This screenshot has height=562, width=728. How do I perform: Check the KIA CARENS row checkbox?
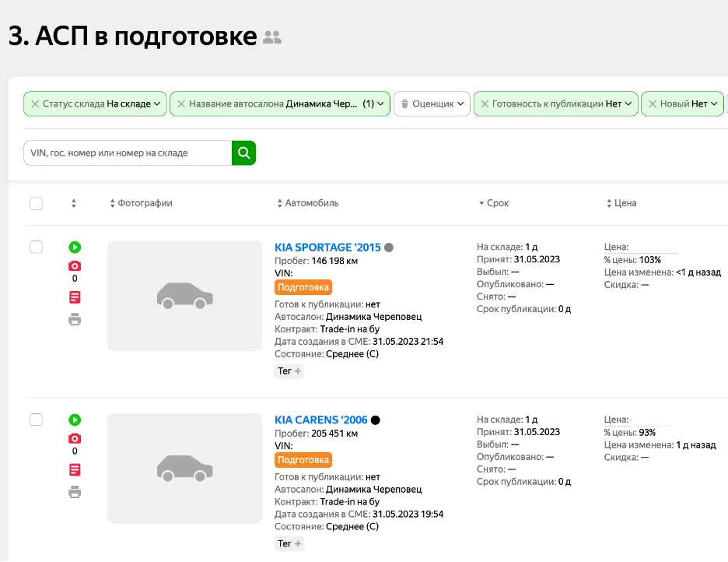tap(36, 420)
